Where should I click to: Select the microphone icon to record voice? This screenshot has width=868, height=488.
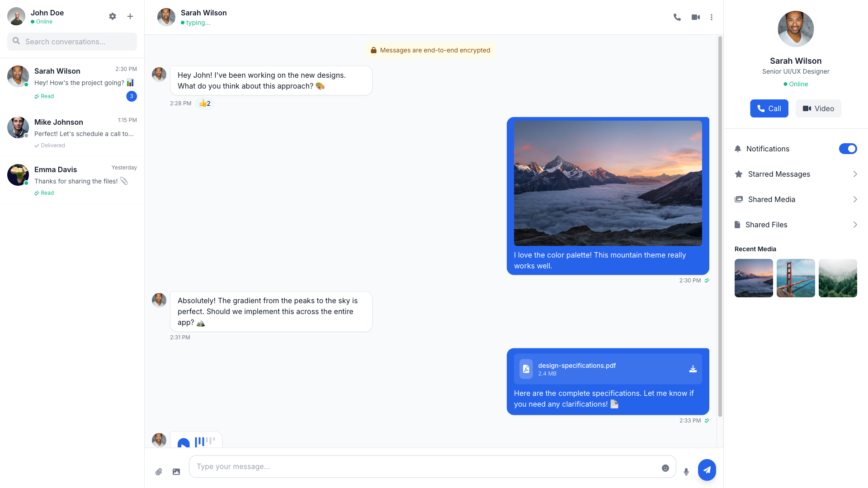click(x=686, y=471)
